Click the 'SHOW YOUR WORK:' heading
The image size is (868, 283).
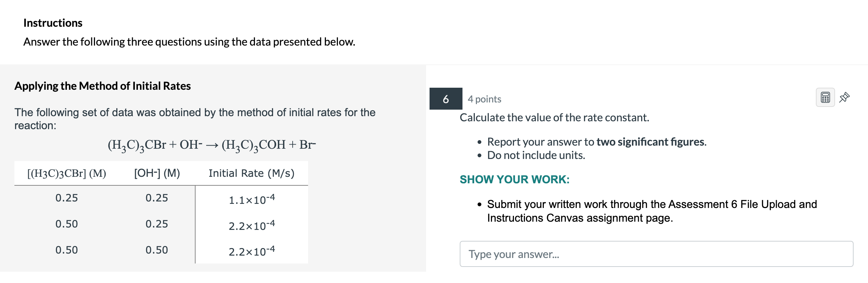514,180
